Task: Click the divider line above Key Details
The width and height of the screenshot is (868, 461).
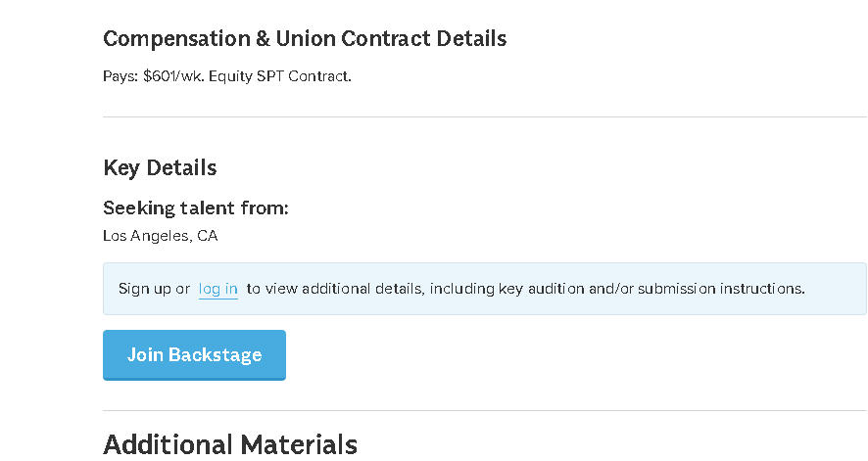Action: point(485,117)
